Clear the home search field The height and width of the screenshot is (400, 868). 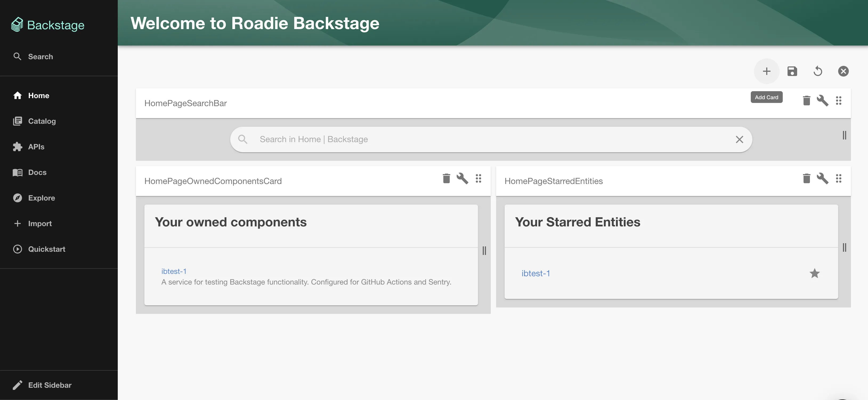[740, 139]
